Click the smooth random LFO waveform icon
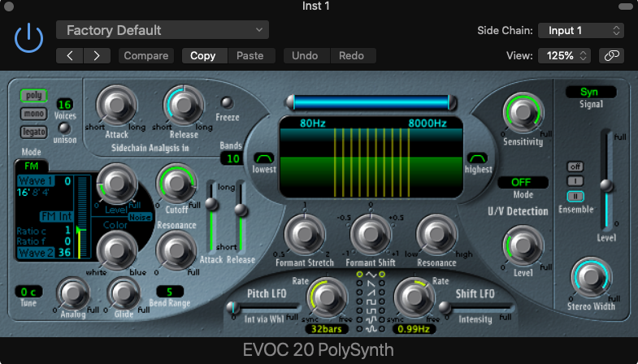Screen dimensions: 638x364 (x=371, y=328)
